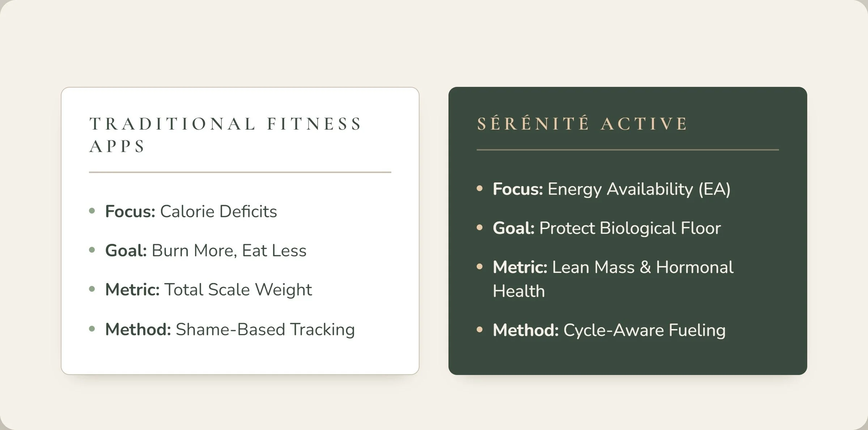Click beige bullet beside Cycle-Aware Fueling

click(x=480, y=329)
